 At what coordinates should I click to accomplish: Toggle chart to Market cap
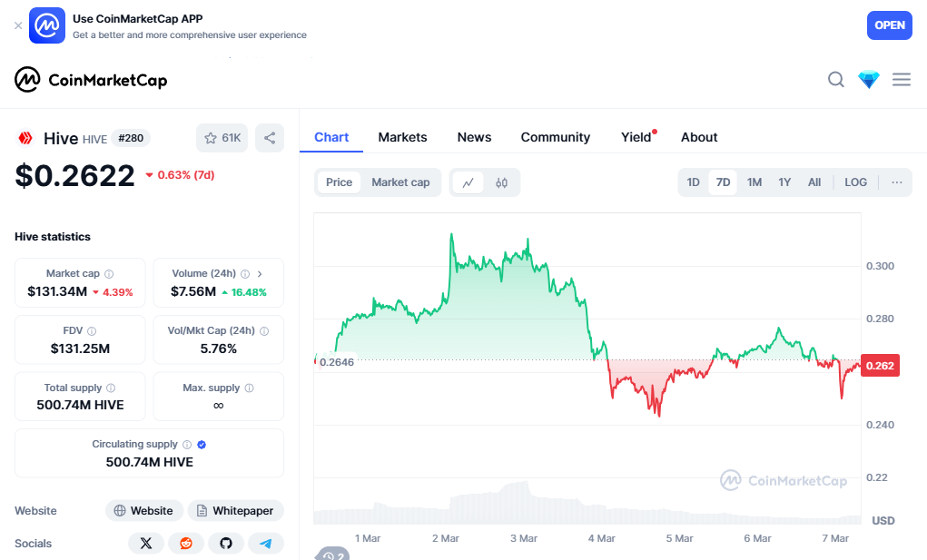pos(400,182)
